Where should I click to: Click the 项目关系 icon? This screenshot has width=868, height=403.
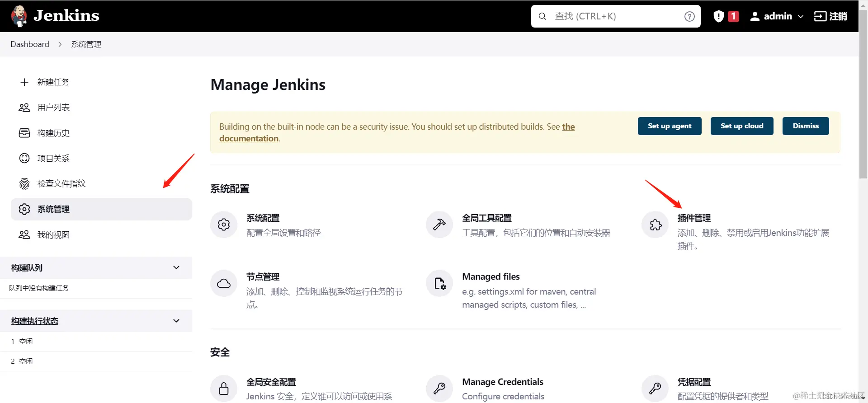point(24,158)
